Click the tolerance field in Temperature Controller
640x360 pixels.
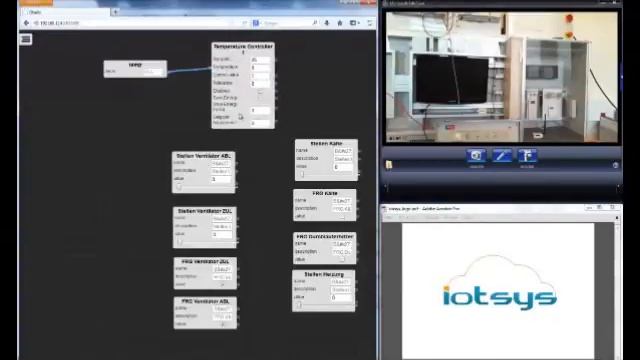point(260,83)
